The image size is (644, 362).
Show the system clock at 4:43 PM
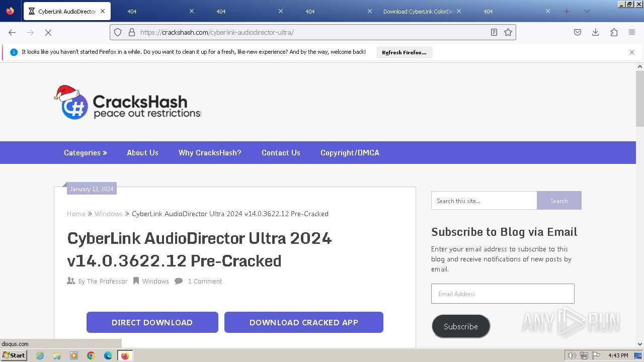tap(618, 355)
